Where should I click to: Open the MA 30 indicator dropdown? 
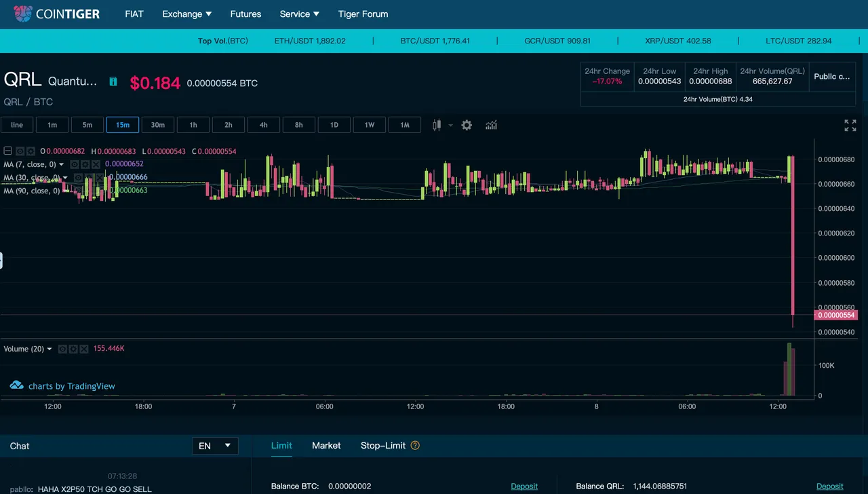pos(66,178)
